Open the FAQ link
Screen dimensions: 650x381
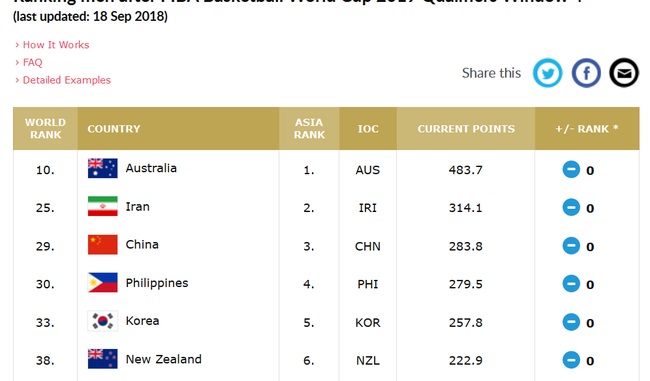click(x=32, y=63)
